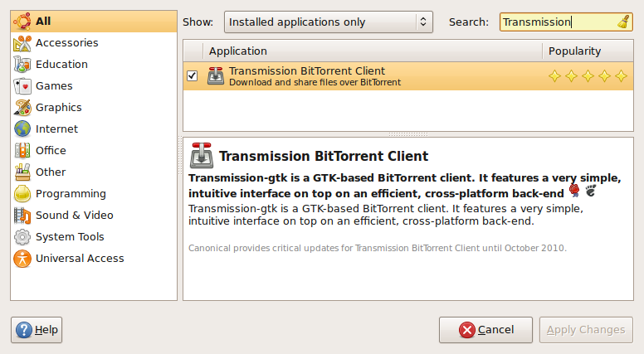Click the System Tools gear icon
Image resolution: width=644 pixels, height=354 pixels.
22,236
